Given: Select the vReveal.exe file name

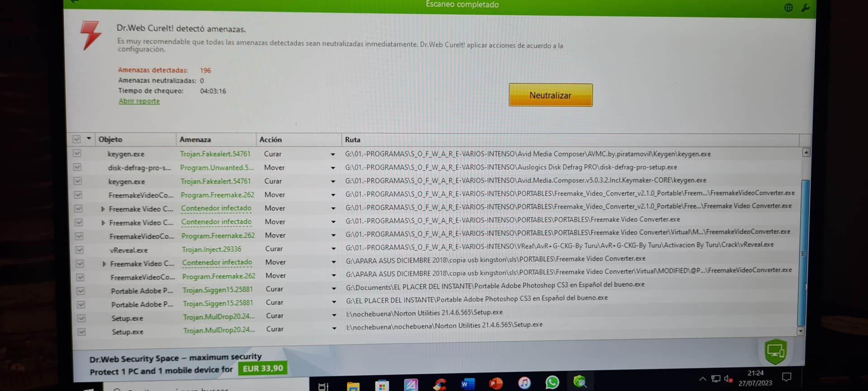Looking at the screenshot, I should pyautogui.click(x=129, y=250).
